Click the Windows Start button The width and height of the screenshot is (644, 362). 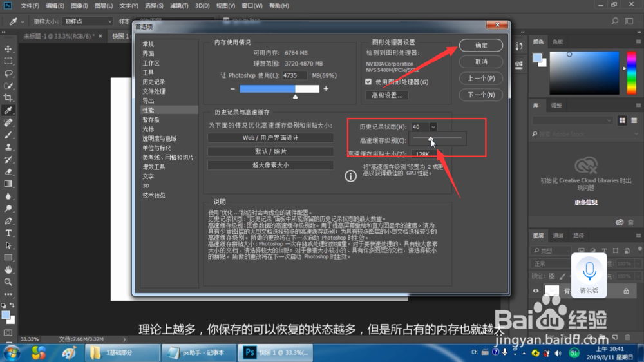coord(11,353)
